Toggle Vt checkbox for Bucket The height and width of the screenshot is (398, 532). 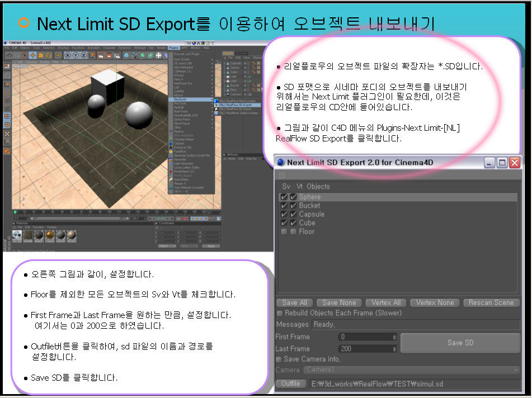(294, 206)
